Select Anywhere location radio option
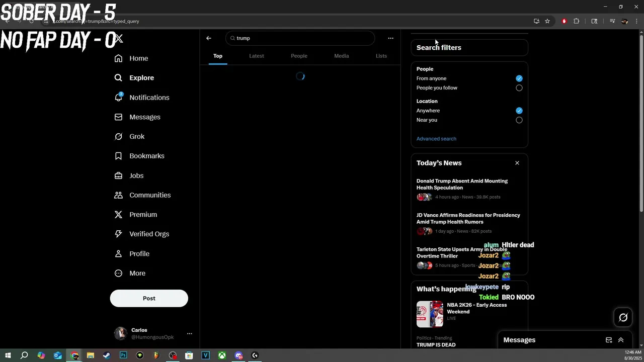This screenshot has width=644, height=362. (x=519, y=111)
